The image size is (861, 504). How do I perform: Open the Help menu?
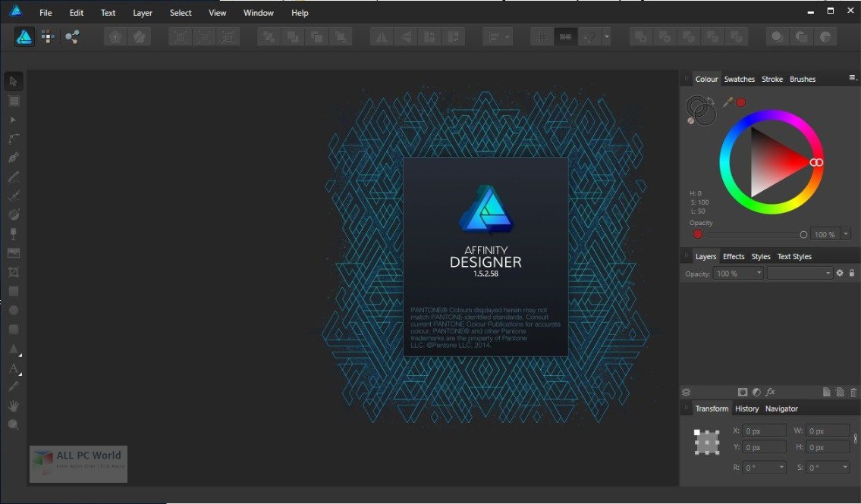tap(299, 13)
